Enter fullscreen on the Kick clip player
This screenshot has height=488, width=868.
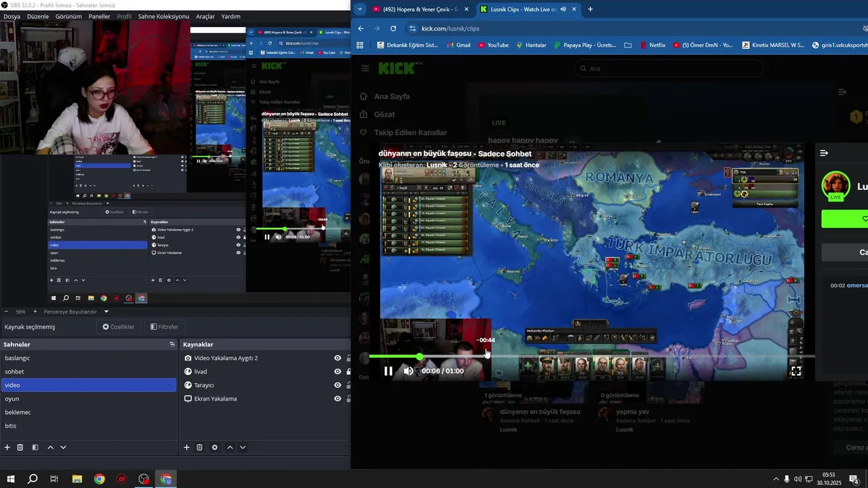[x=796, y=371]
